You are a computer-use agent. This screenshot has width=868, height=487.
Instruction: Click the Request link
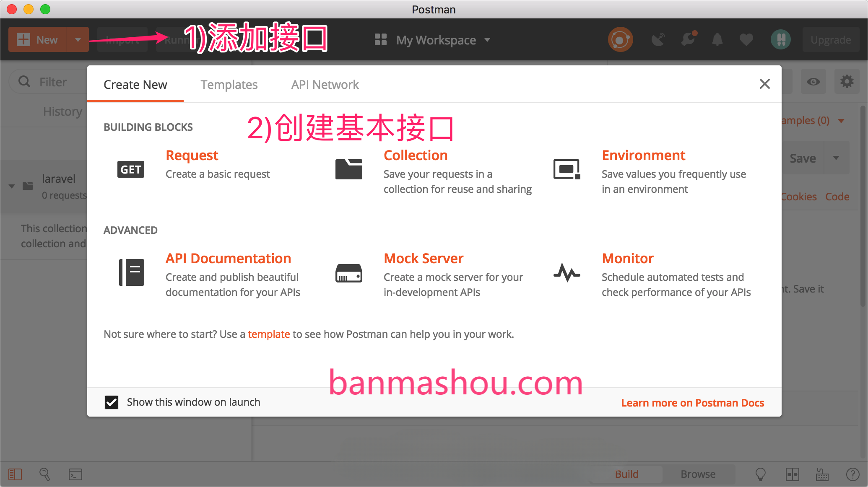pos(192,155)
